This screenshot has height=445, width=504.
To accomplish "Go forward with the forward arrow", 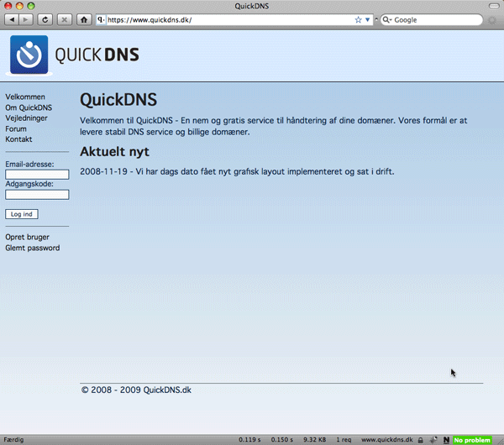I will (x=26, y=20).
